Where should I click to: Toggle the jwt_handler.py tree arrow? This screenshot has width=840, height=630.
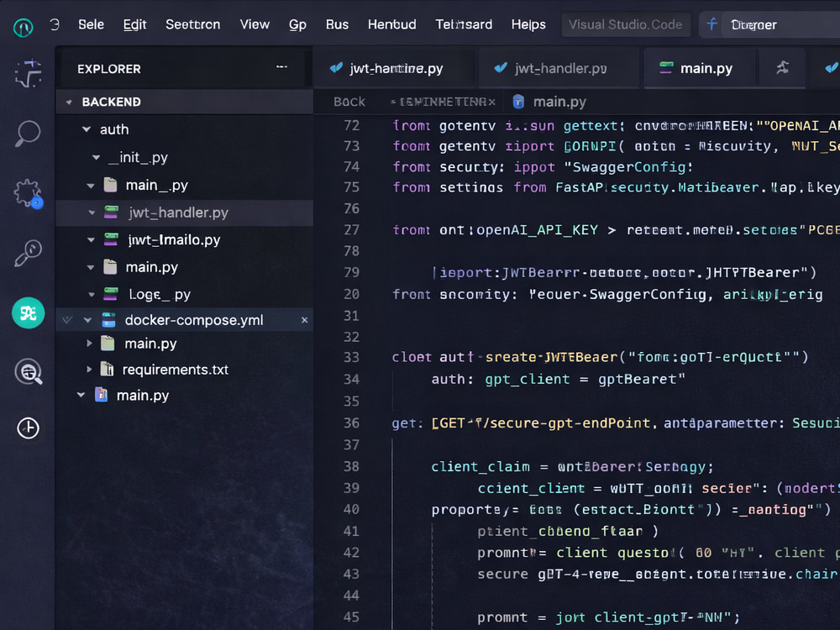point(92,213)
